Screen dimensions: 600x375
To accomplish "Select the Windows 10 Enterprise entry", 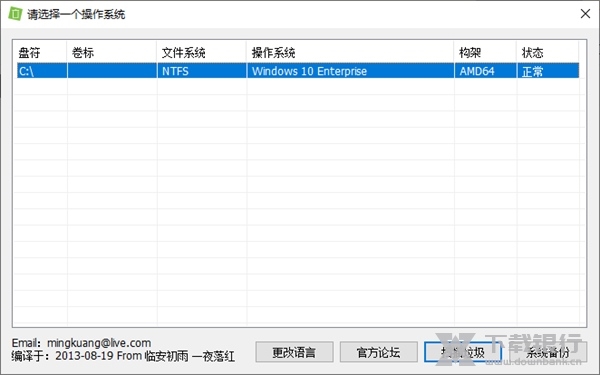I will point(350,71).
